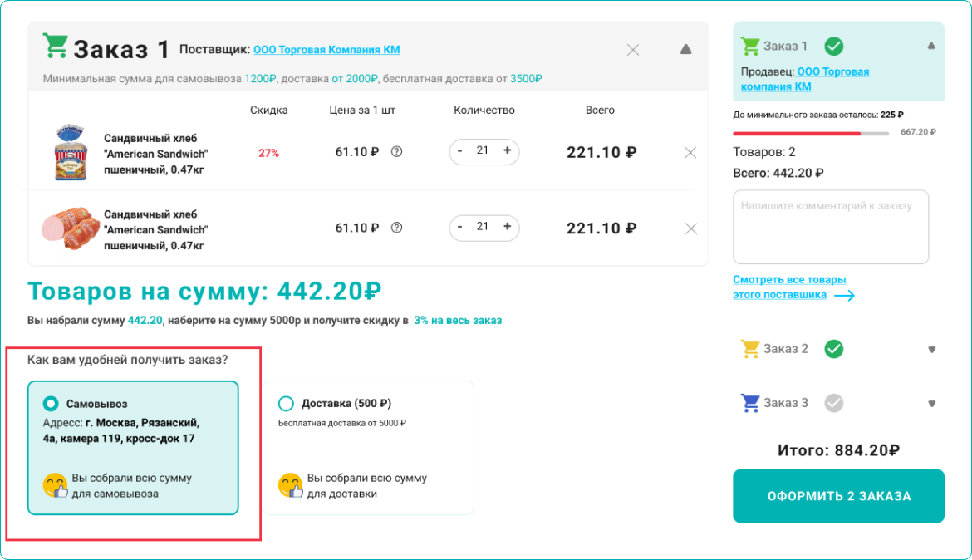Close Order 1 with the header X icon
972x560 pixels.
coord(633,50)
